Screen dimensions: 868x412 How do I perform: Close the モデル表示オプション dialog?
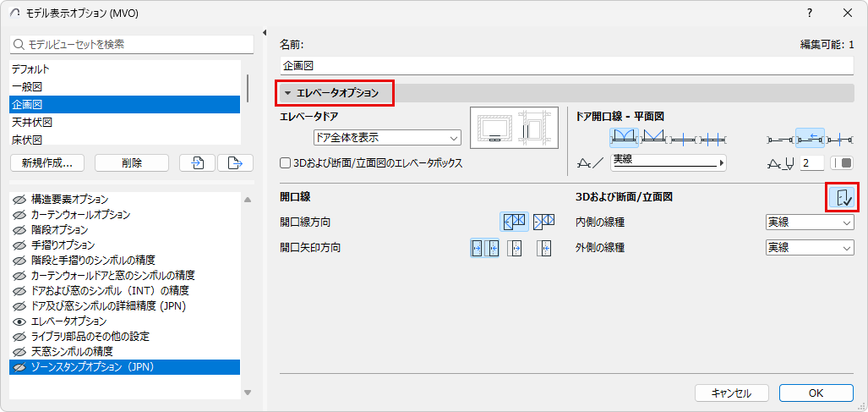click(x=848, y=13)
